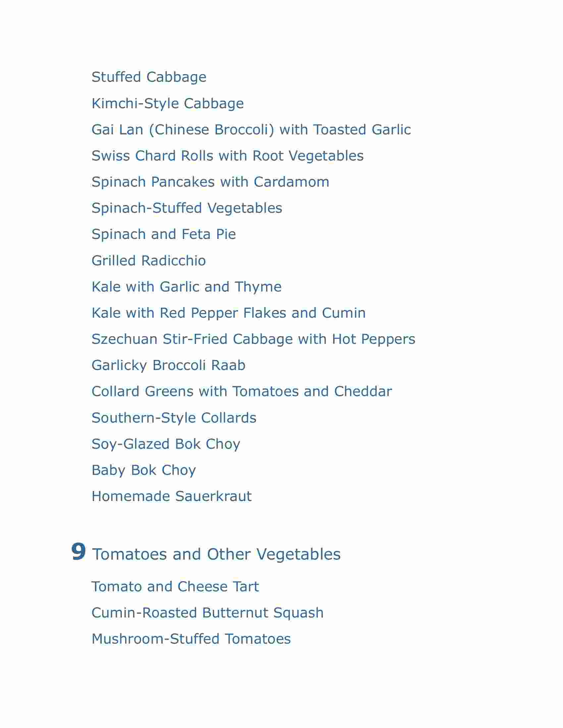Go to Spinach and Feta Pie

(164, 234)
